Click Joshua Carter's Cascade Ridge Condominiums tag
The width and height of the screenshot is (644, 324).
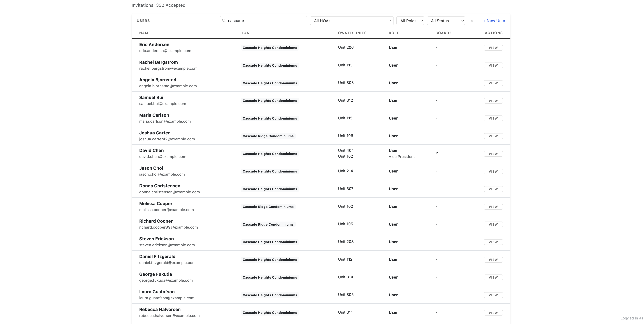click(x=268, y=136)
